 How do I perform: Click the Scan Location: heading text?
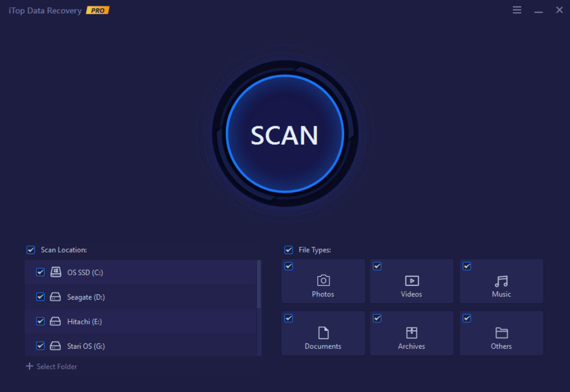coord(64,250)
